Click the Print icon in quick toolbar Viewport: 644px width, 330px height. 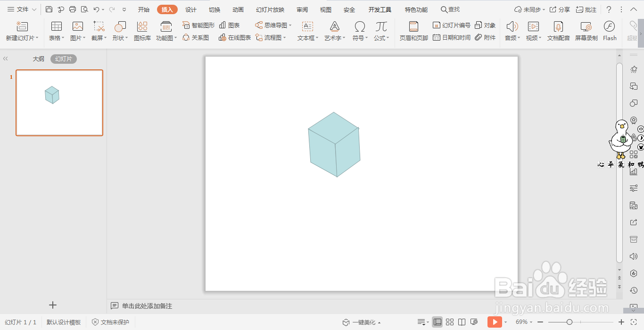pos(73,9)
